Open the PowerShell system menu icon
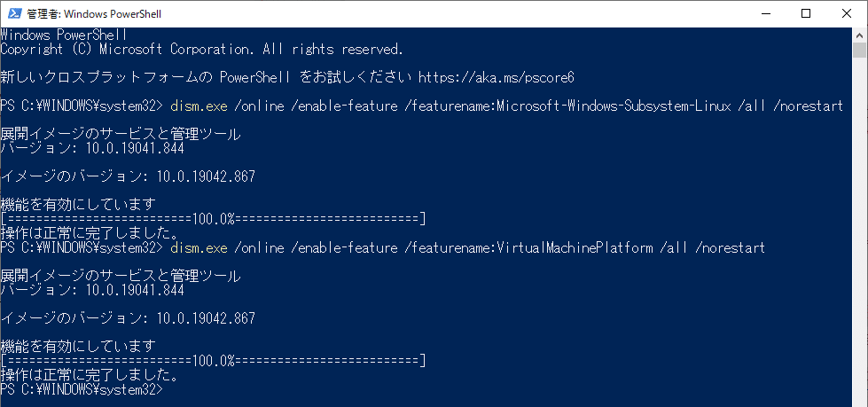This screenshot has width=868, height=407. [x=13, y=13]
